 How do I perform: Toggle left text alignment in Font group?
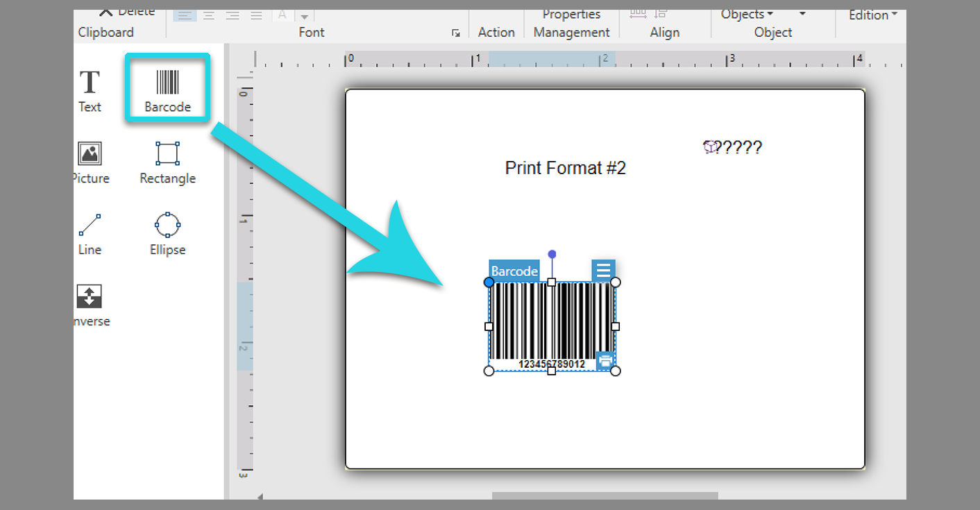coord(184,15)
